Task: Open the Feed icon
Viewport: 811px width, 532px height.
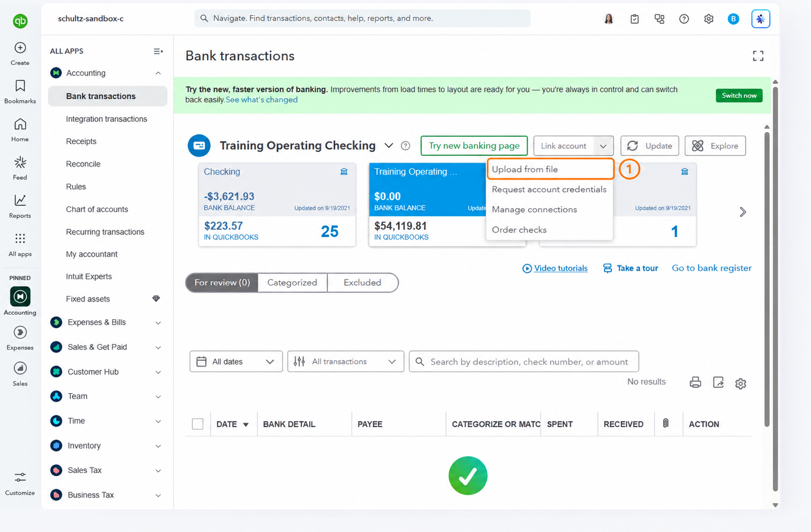Action: click(x=20, y=162)
